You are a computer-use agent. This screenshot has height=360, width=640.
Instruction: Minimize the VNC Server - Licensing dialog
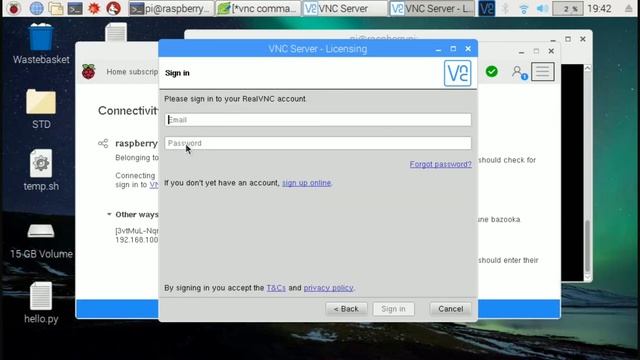tap(438, 49)
